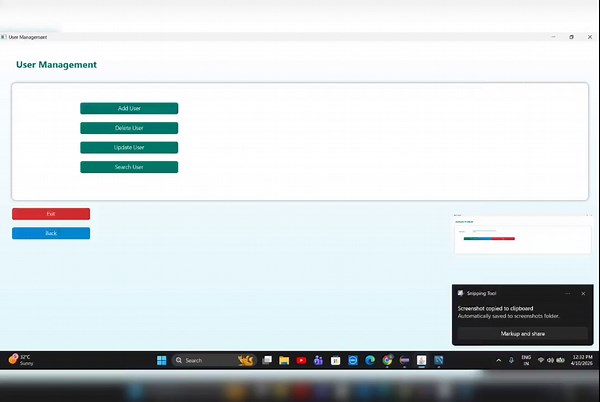The width and height of the screenshot is (600, 402).
Task: Switch to the Eclipse IDE taskbar icon
Action: pyautogui.click(x=404, y=360)
